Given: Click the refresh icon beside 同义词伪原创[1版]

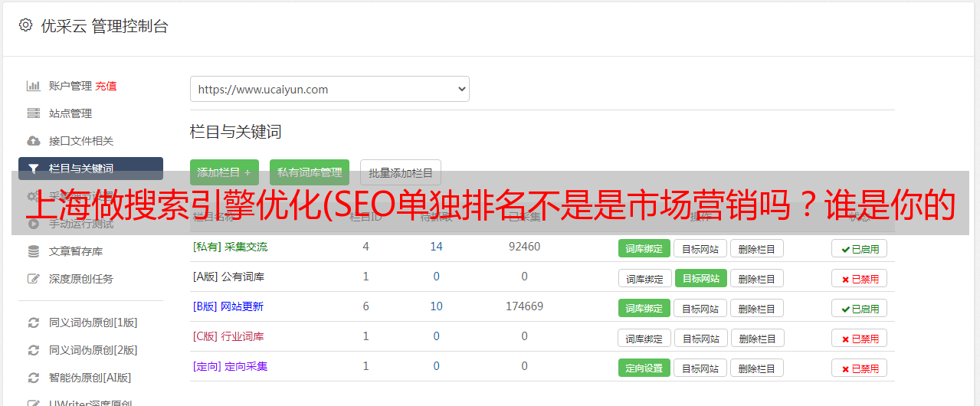Looking at the screenshot, I should coord(34,323).
